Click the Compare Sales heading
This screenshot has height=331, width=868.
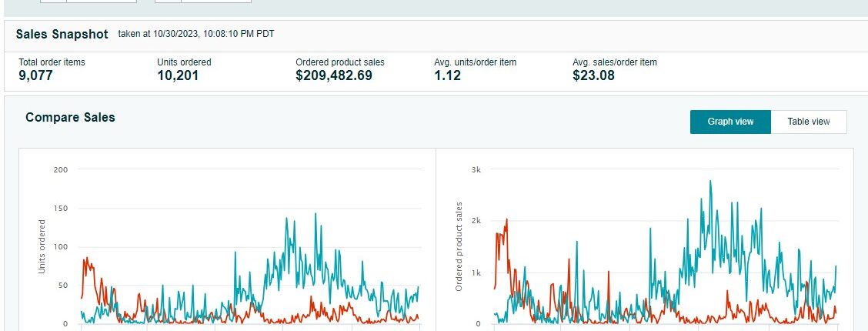(x=70, y=118)
